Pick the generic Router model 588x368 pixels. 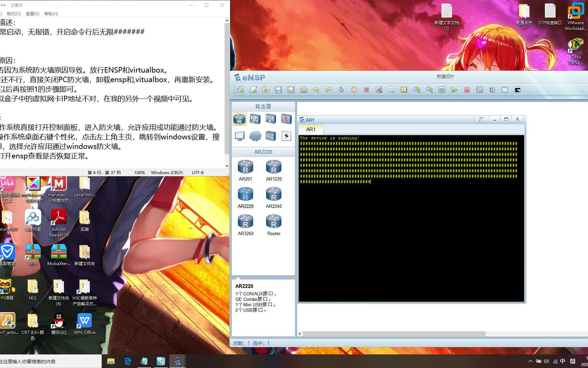click(x=274, y=225)
